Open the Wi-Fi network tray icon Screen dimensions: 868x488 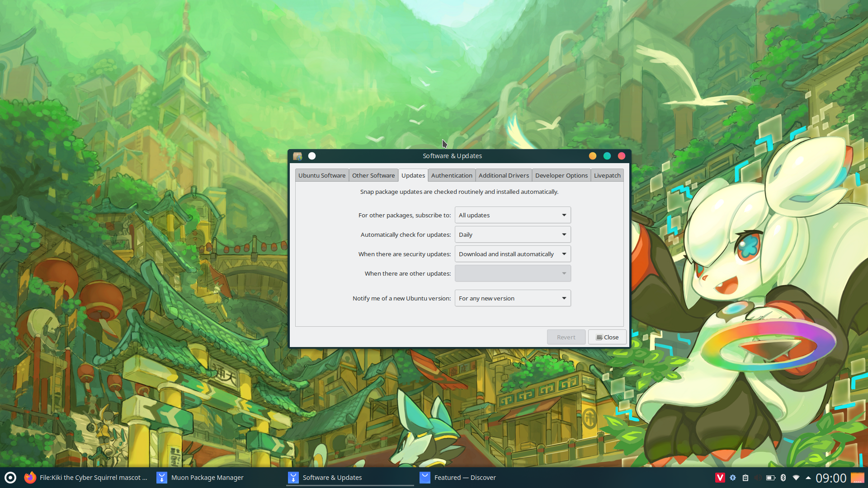[x=796, y=478]
